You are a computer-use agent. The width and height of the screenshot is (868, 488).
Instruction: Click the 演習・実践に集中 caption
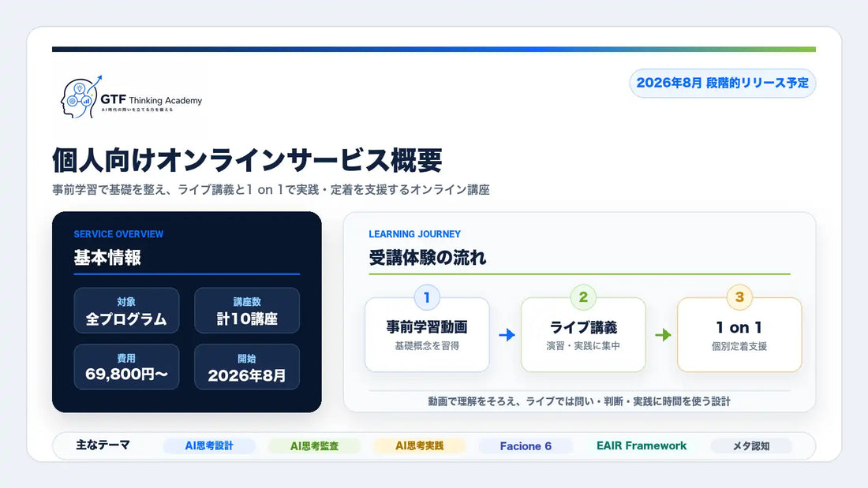click(x=583, y=346)
